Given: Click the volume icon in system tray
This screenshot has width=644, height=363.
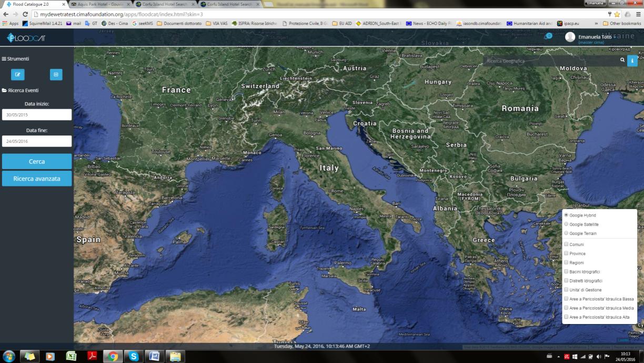Looking at the screenshot, I should click(x=599, y=357).
